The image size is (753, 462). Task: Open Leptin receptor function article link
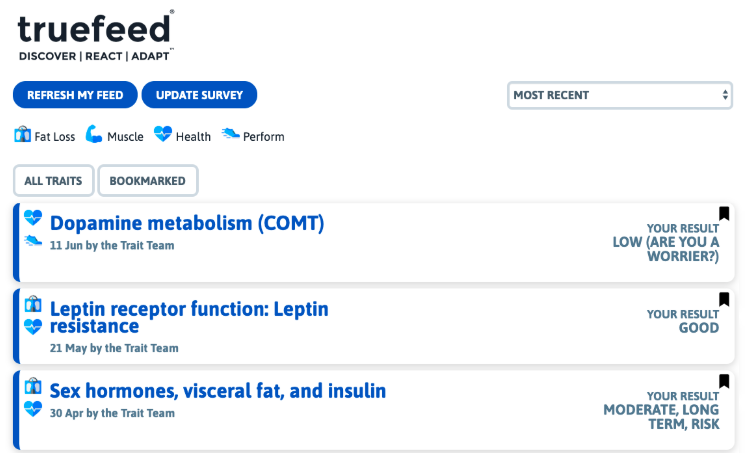[x=189, y=317]
